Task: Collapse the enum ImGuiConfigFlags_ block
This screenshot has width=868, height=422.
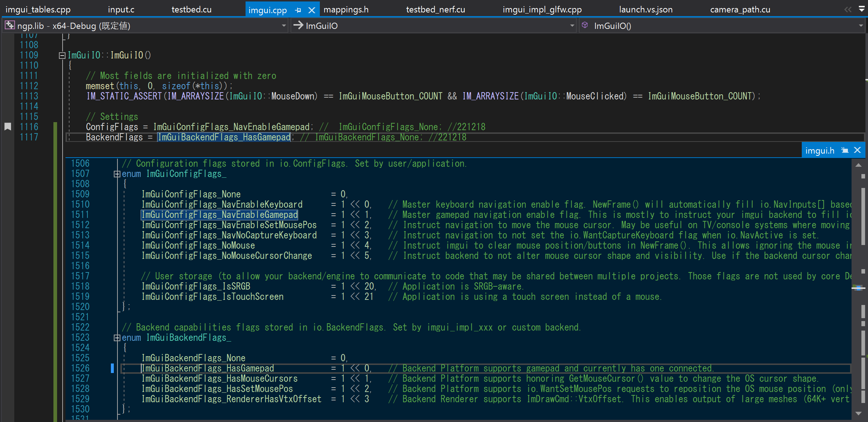Action: coord(117,174)
